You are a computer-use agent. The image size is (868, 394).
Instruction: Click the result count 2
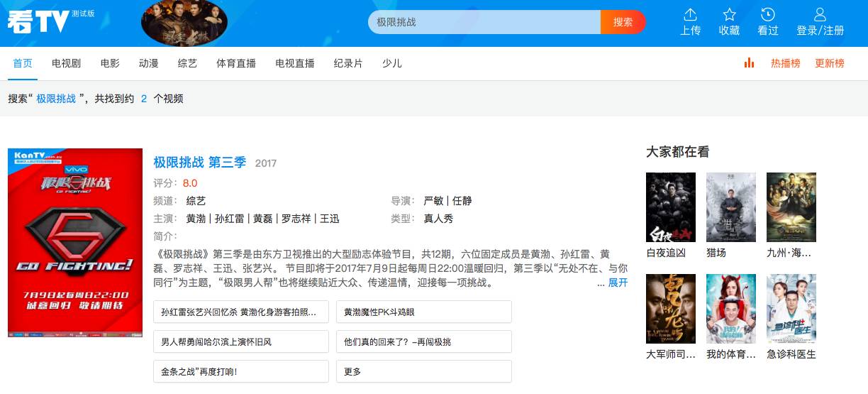[144, 99]
